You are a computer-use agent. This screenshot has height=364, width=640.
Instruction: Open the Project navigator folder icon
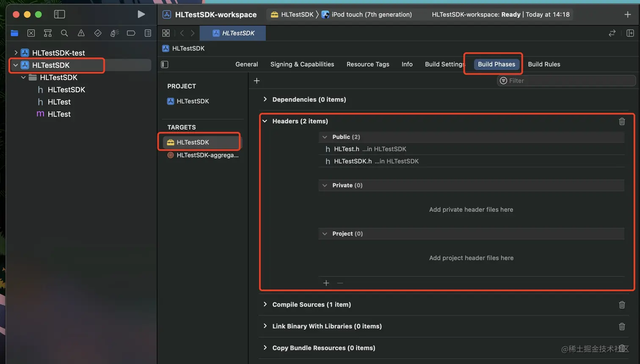(x=14, y=33)
